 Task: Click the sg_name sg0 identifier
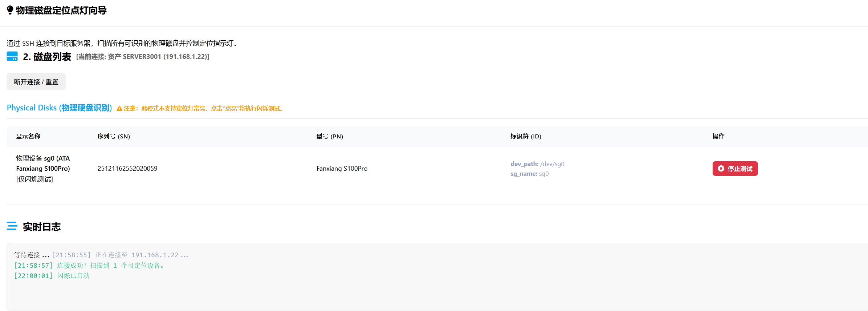tap(529, 174)
